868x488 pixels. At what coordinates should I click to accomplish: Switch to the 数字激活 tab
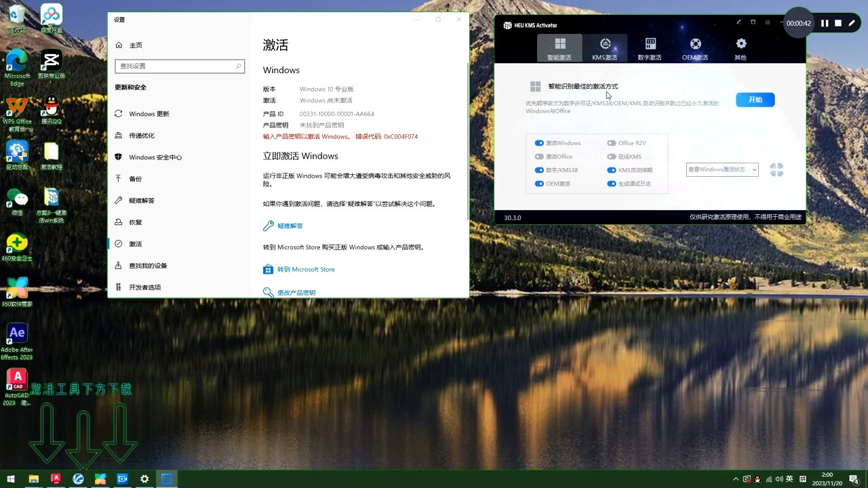coord(650,48)
